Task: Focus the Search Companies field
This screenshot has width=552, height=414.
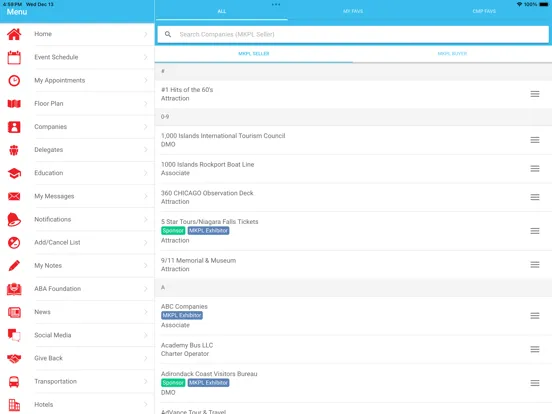Action: coord(353,34)
